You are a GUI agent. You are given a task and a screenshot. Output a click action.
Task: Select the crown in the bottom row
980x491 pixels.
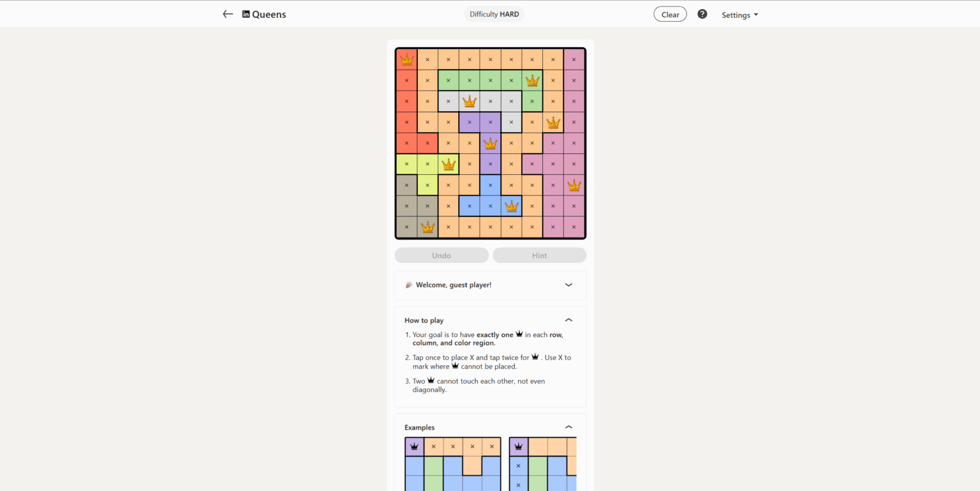[x=427, y=227]
